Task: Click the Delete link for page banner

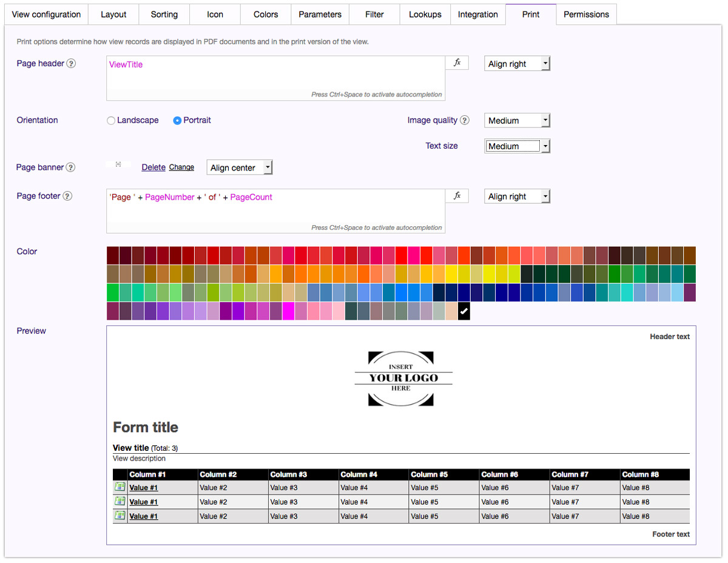Action: (x=153, y=167)
